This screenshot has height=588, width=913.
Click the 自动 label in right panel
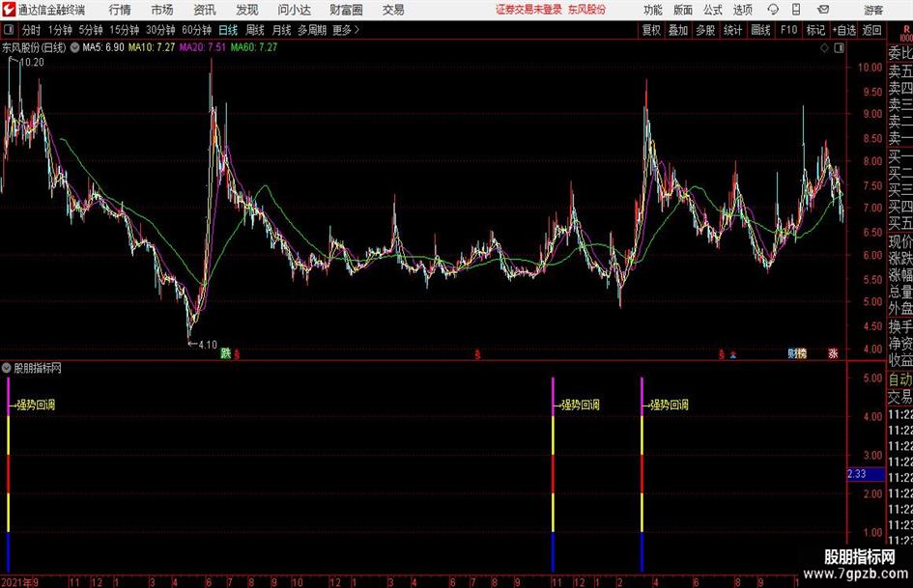point(900,379)
